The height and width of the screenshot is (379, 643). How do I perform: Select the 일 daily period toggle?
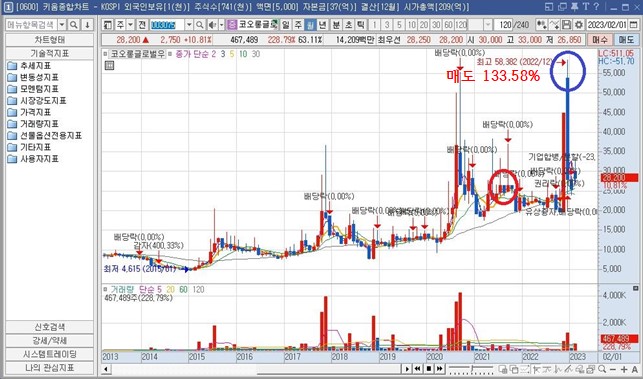point(286,25)
